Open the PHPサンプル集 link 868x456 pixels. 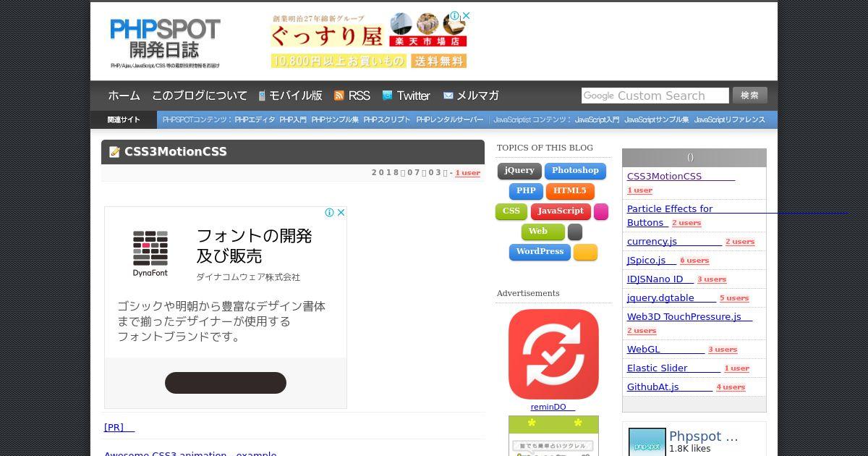335,120
